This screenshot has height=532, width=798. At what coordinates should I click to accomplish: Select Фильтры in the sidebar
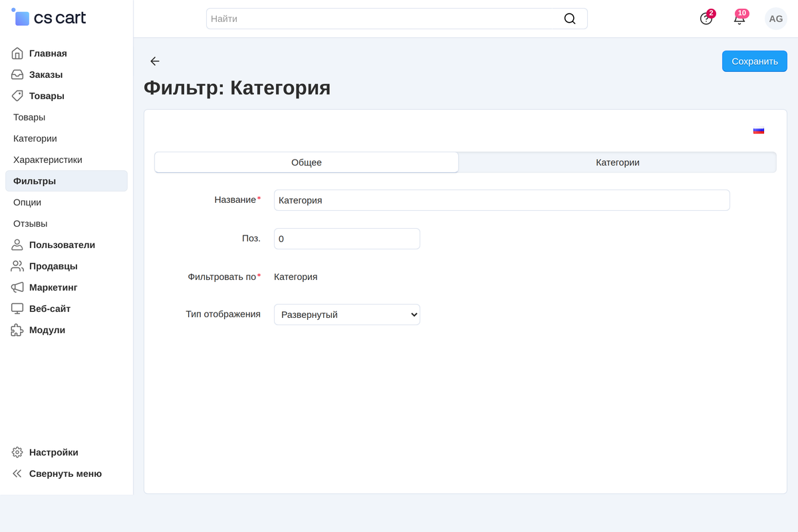pos(66,181)
